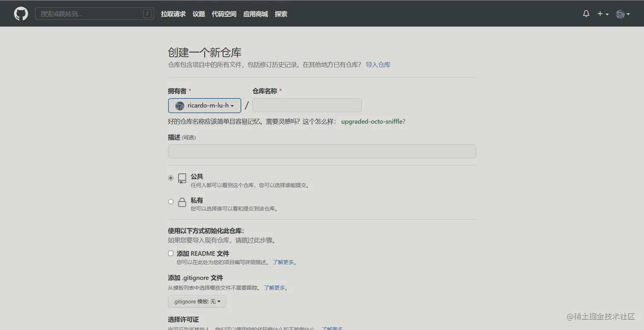Open 应用商城 in the top nav

(x=256, y=14)
